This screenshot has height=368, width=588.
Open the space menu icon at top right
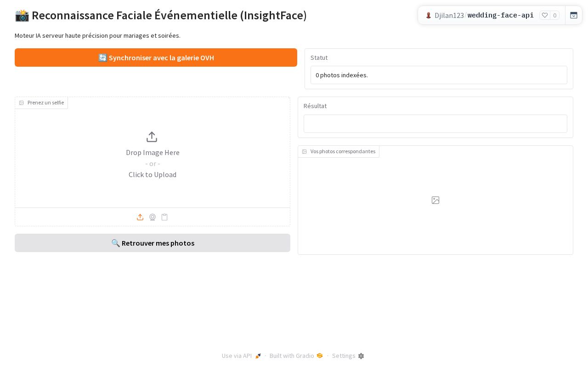pyautogui.click(x=574, y=15)
